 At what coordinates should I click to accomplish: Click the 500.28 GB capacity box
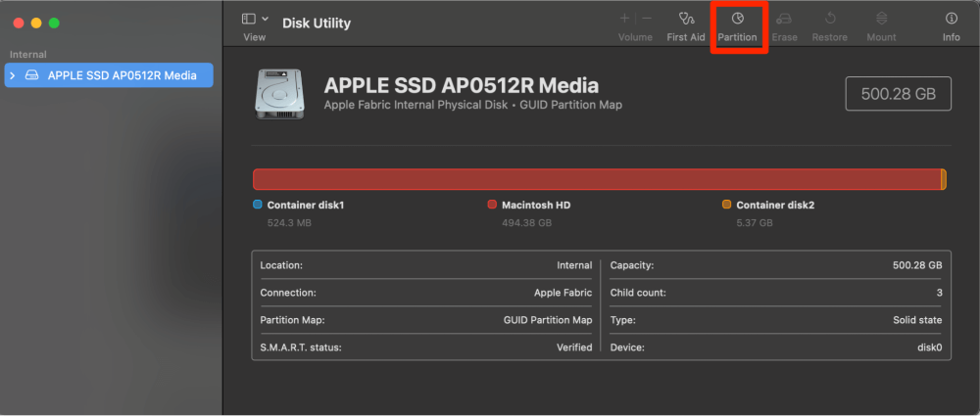(898, 94)
